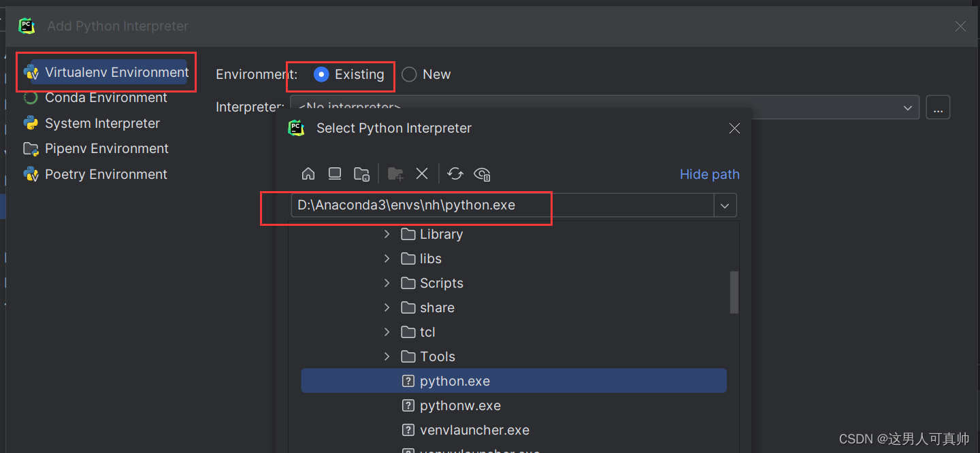This screenshot has width=980, height=453.
Task: Click the delete (X) toolbar icon
Action: coord(422,174)
